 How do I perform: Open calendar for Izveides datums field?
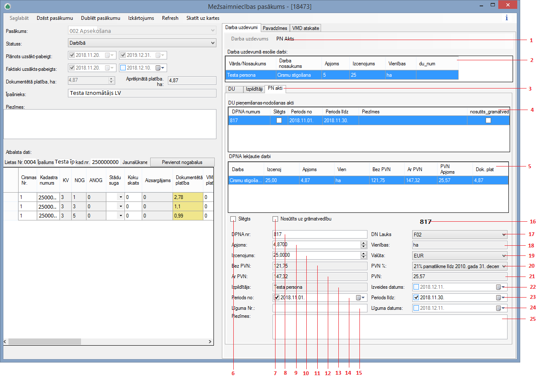tap(504, 287)
